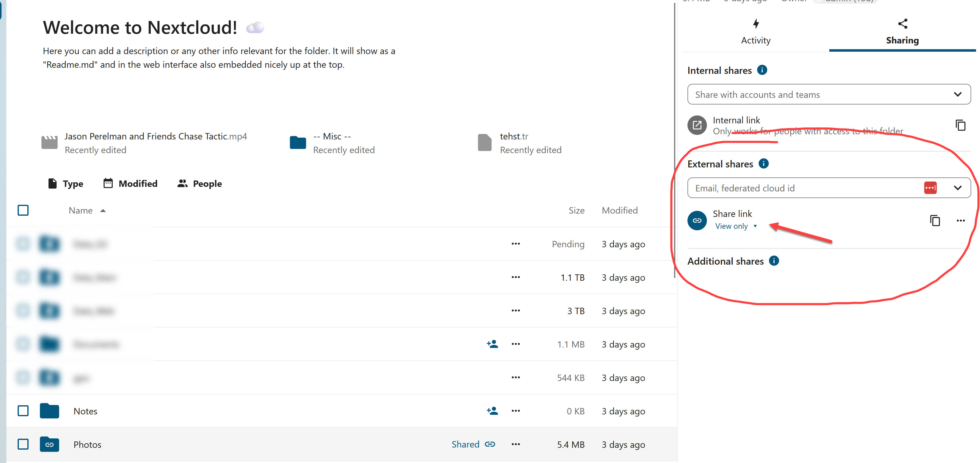The image size is (980, 463).
Task: Click share icon on the 1.1 MB row
Action: pyautogui.click(x=492, y=344)
